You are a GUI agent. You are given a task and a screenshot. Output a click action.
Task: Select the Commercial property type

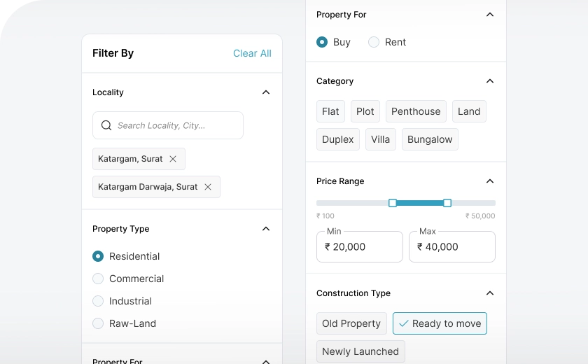point(98,279)
